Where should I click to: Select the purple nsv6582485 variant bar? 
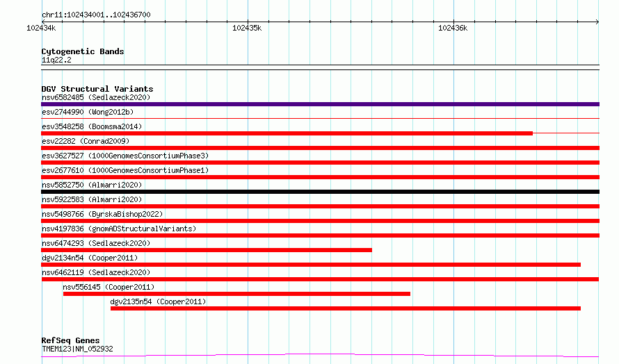pos(320,104)
